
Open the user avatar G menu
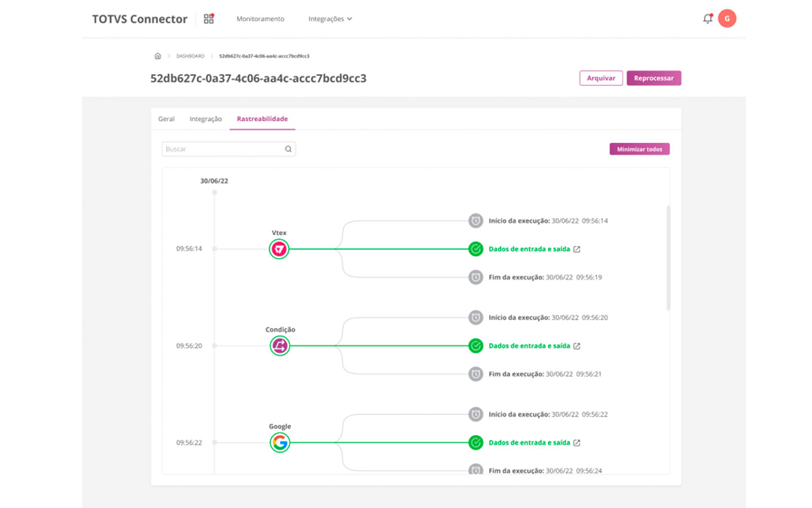coord(727,19)
